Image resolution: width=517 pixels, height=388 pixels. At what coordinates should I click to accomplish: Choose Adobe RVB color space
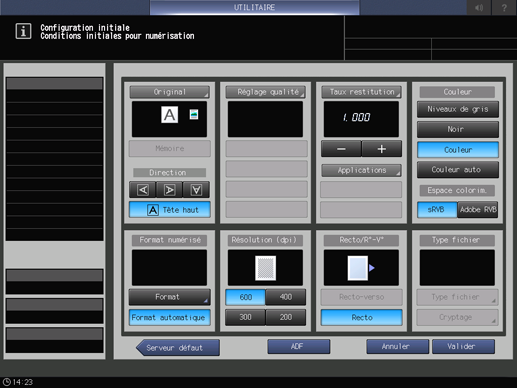[x=478, y=210]
